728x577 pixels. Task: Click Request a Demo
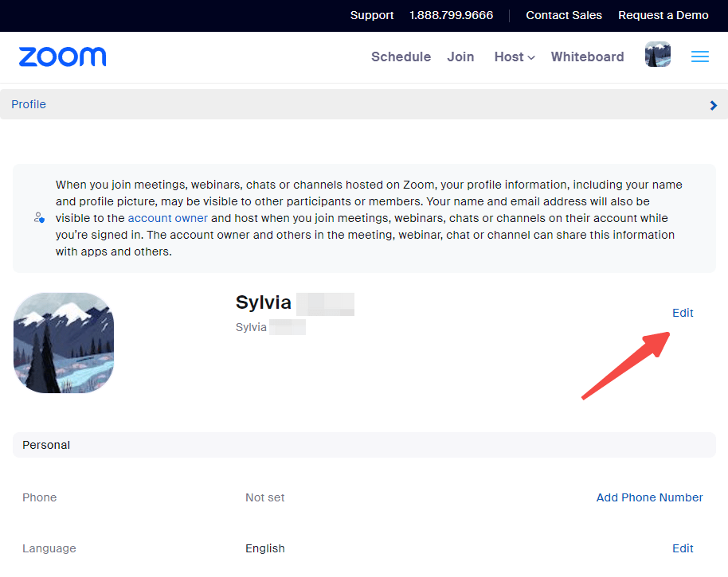(x=663, y=15)
